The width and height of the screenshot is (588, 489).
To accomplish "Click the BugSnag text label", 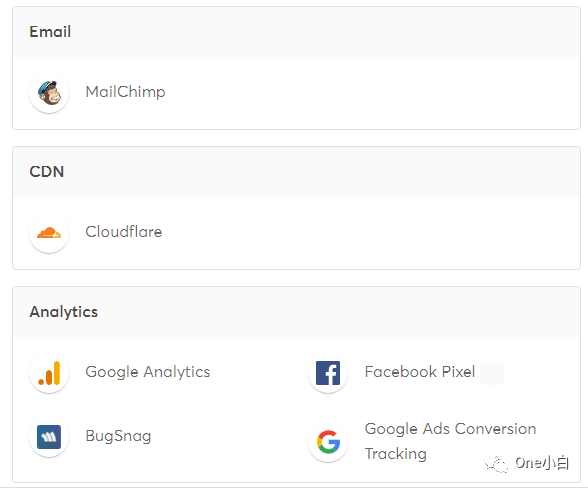I will (118, 436).
